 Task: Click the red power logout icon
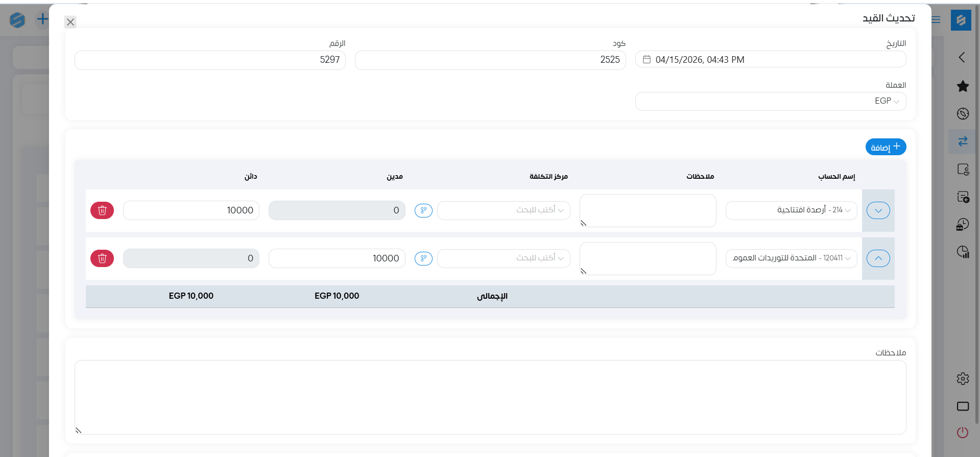click(x=963, y=432)
